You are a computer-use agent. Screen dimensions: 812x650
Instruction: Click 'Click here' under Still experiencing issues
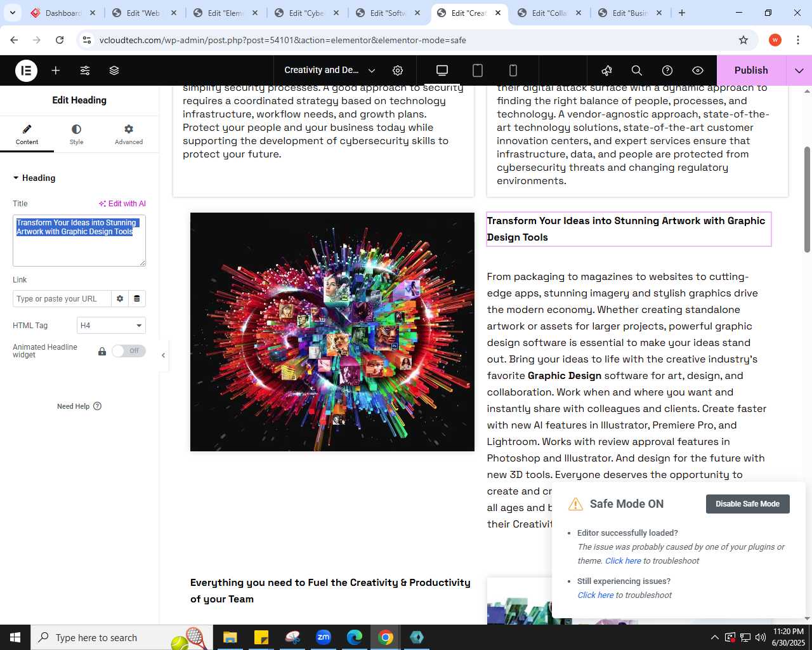(595, 595)
